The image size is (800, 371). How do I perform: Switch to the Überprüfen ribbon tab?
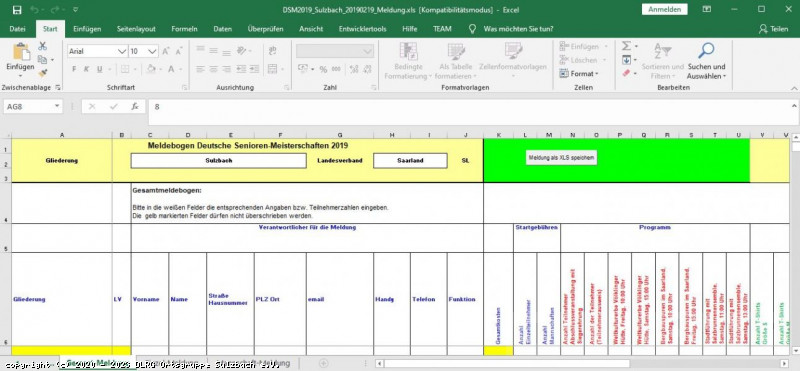(265, 29)
